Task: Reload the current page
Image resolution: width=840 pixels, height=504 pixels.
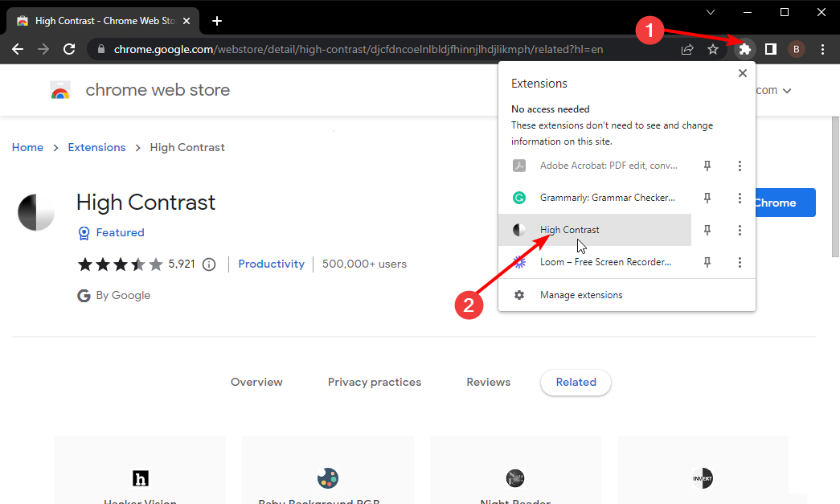Action: (69, 49)
